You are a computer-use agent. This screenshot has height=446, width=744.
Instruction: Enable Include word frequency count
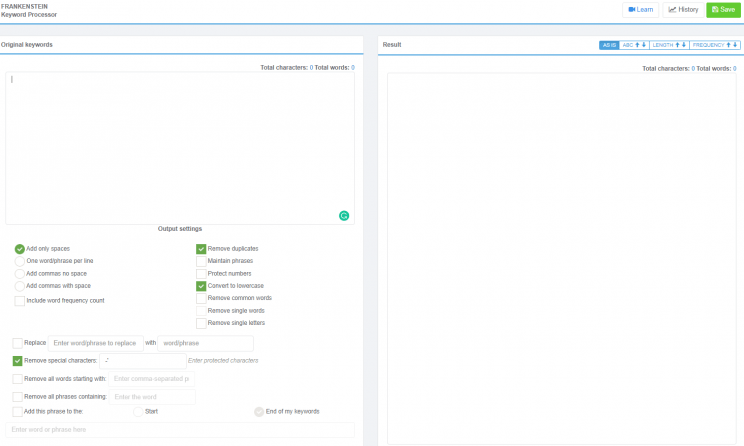pos(19,301)
